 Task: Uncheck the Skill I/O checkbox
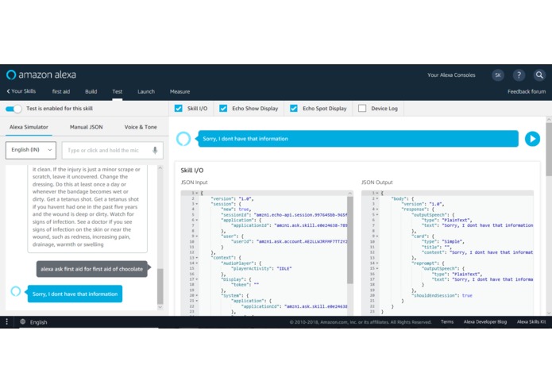point(179,108)
